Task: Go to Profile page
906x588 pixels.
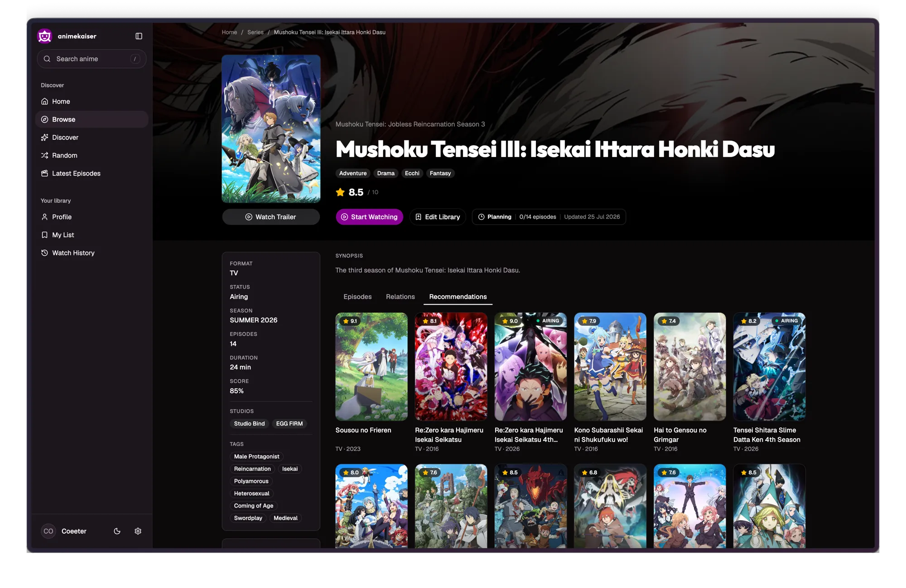Action: tap(92, 217)
